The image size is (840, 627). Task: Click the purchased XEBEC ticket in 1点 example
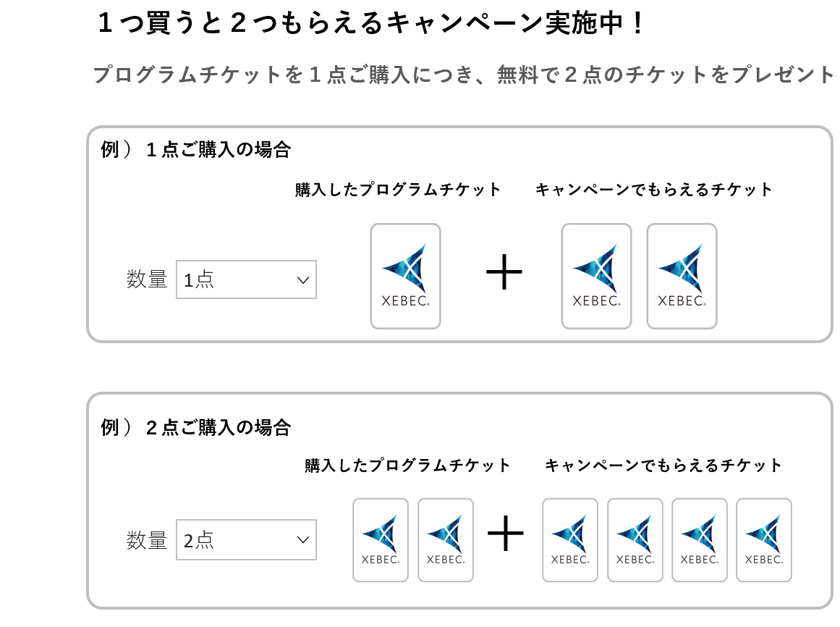pyautogui.click(x=406, y=276)
